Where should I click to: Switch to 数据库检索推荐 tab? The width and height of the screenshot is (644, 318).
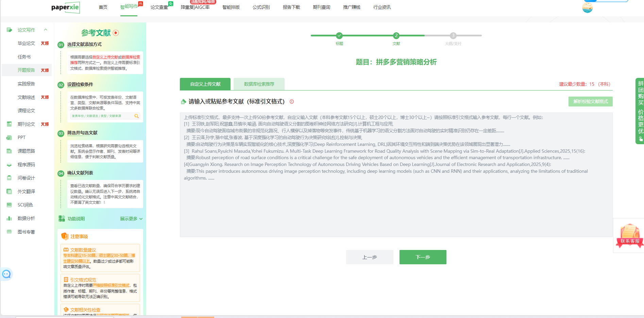pos(259,84)
